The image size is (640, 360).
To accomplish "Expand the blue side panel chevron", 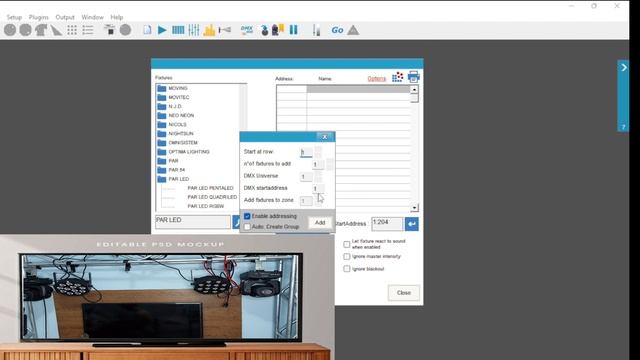I will pyautogui.click(x=624, y=67).
